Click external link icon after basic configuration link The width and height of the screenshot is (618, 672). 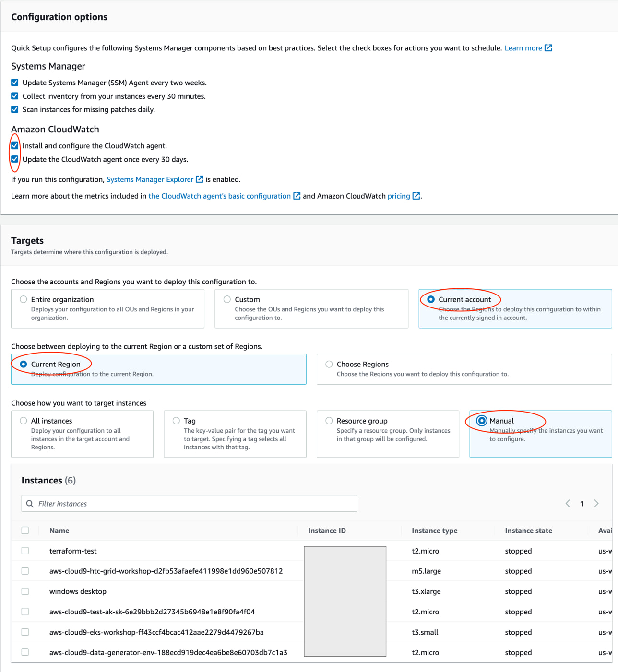click(x=297, y=196)
